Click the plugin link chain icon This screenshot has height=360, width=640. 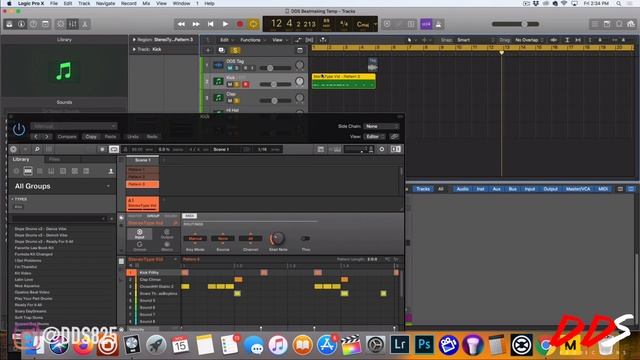coord(394,137)
